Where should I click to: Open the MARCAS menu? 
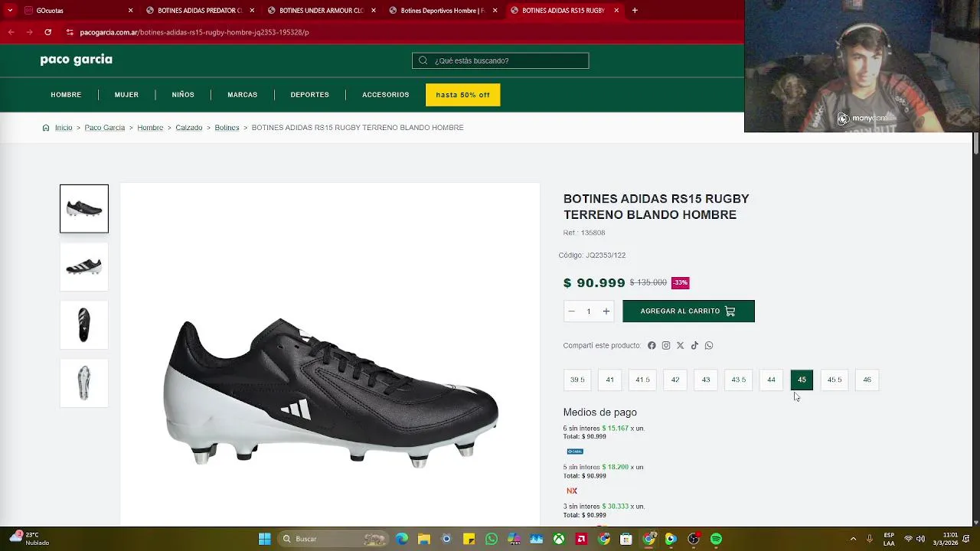(242, 95)
